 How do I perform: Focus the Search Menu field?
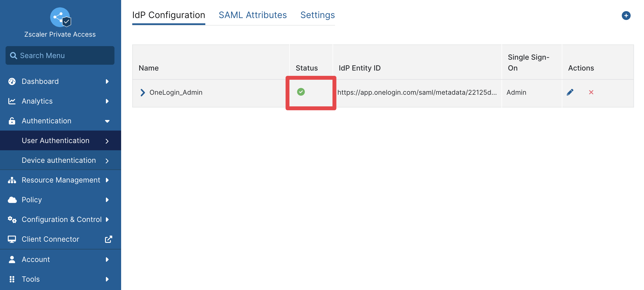click(60, 56)
